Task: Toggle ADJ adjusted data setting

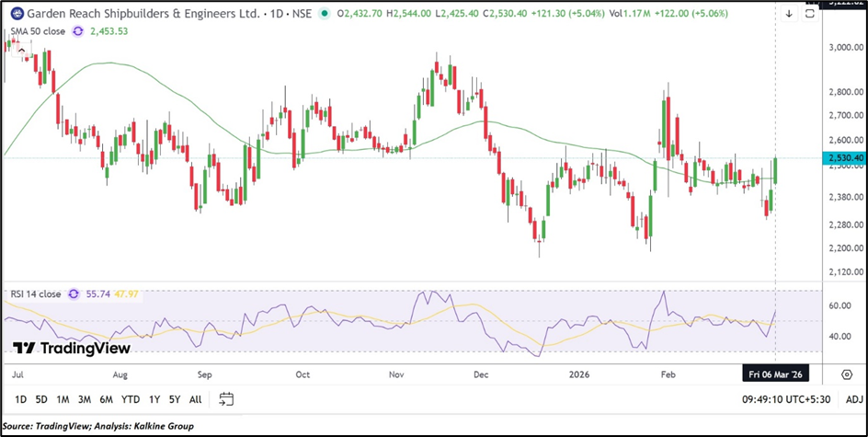Action: pyautogui.click(x=853, y=399)
